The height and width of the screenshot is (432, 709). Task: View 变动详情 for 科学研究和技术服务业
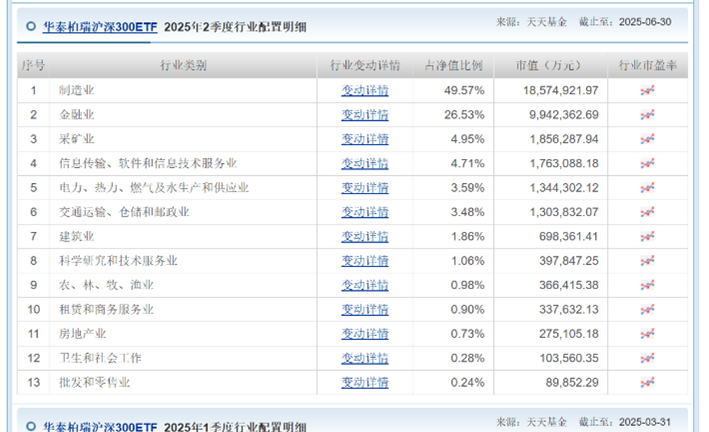coord(364,260)
